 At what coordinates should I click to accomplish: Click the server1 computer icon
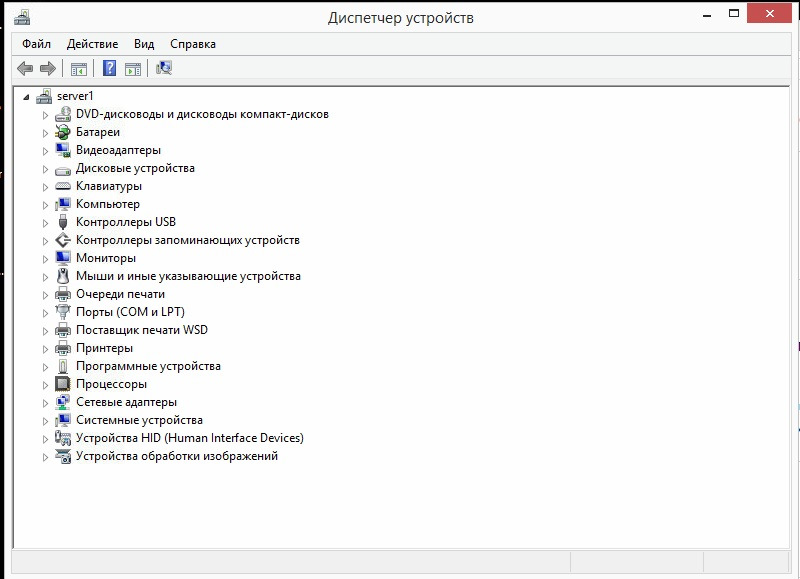44,96
